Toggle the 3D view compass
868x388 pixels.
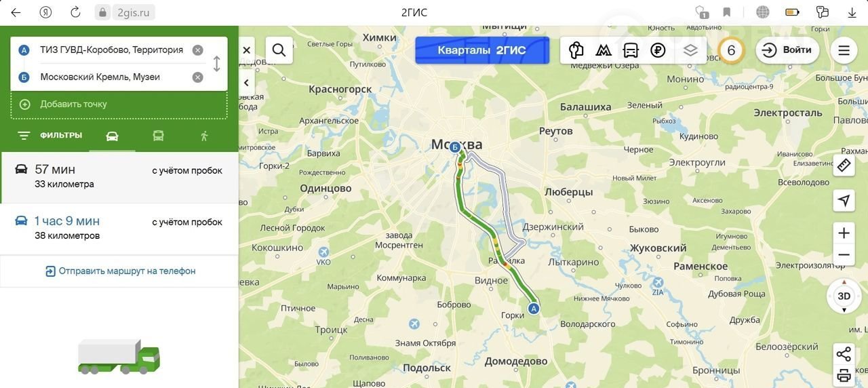[x=844, y=296]
